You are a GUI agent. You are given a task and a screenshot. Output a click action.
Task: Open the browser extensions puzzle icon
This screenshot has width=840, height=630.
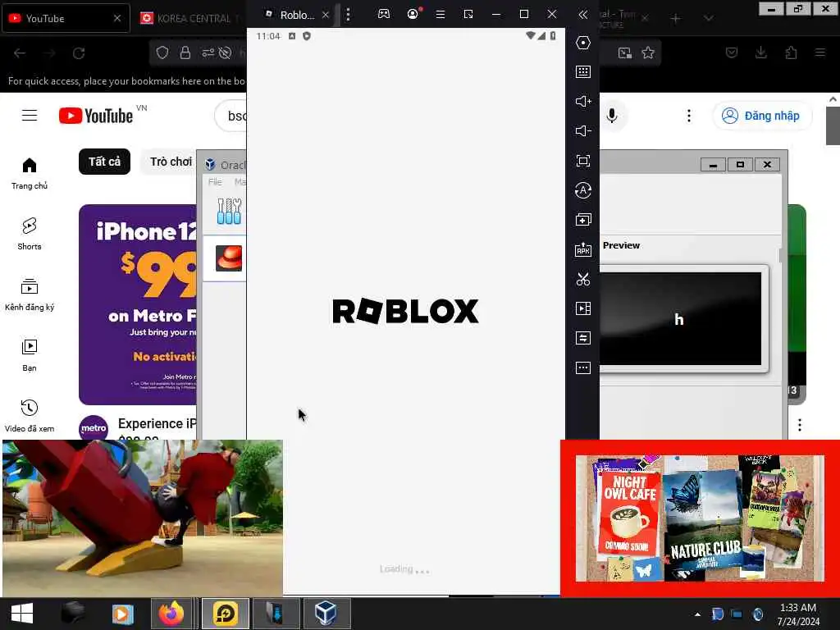coord(791,52)
